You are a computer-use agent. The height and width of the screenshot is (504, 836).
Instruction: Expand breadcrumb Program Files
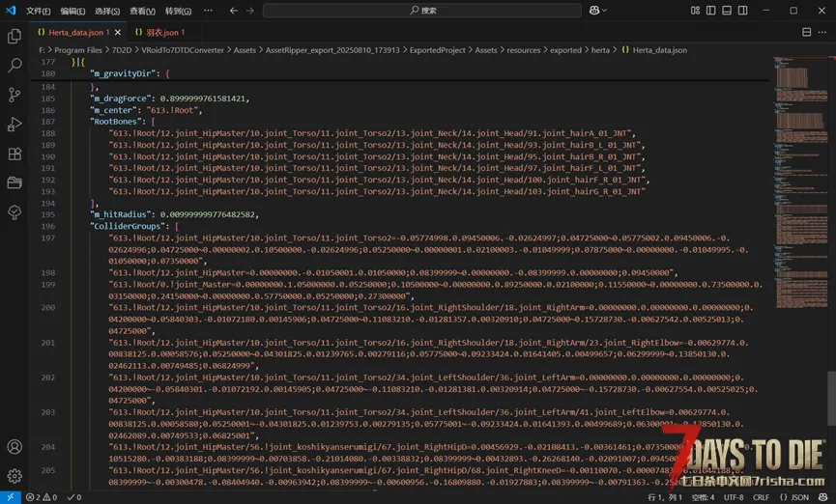tap(78, 50)
